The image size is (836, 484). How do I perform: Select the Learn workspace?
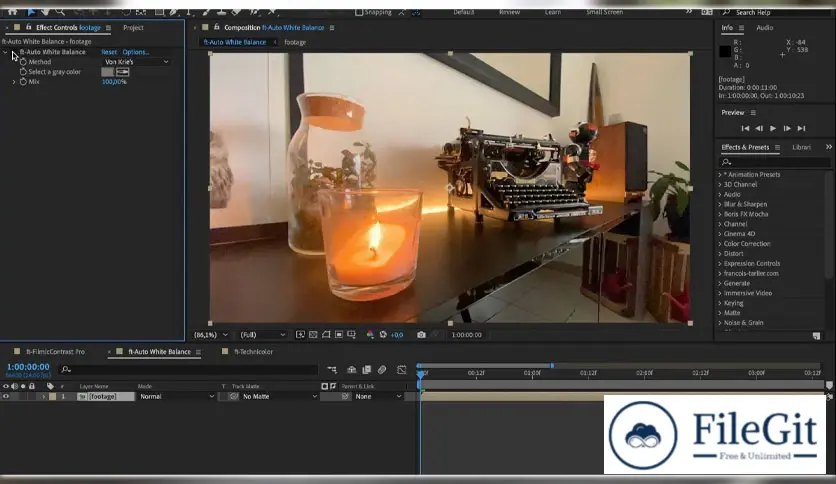pos(553,12)
